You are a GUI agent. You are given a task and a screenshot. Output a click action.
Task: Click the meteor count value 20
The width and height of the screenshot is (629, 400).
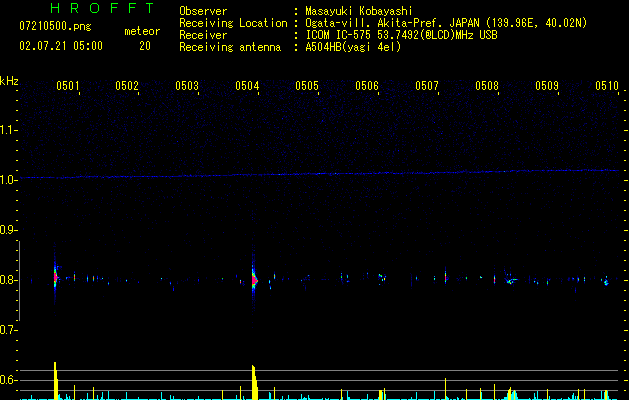click(x=145, y=46)
